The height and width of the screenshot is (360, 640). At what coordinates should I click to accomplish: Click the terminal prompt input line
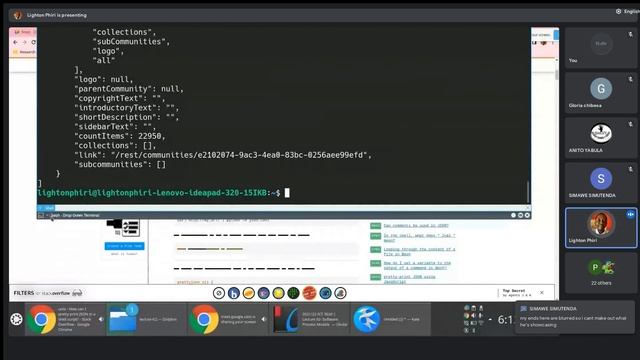163,193
